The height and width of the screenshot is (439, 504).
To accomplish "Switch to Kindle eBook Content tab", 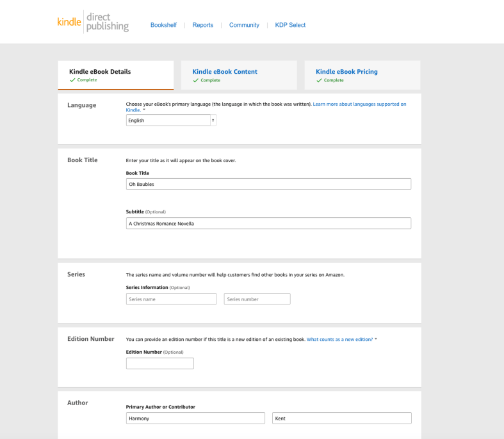I will 225,72.
